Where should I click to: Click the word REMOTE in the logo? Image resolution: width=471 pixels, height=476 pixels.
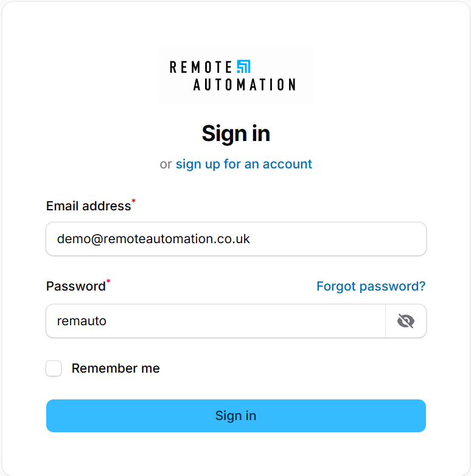pos(201,67)
